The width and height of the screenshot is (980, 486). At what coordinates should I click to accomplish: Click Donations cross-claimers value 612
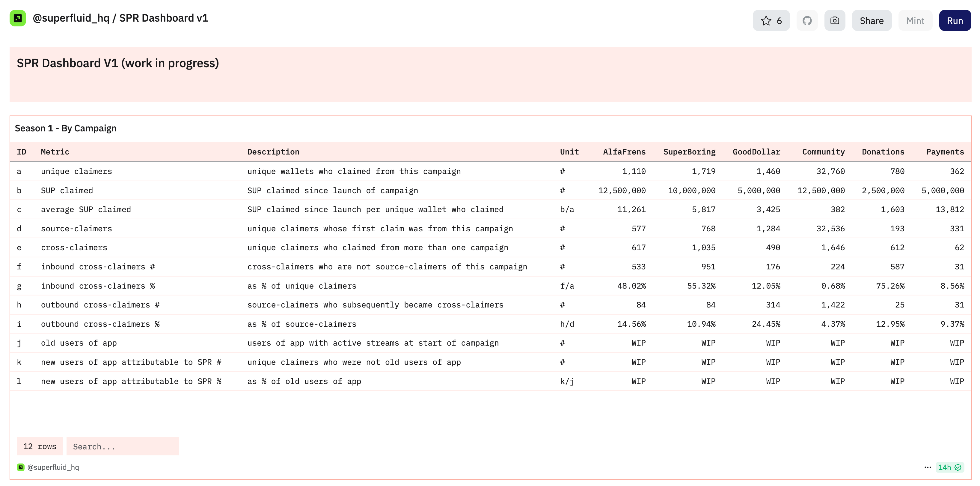898,247
